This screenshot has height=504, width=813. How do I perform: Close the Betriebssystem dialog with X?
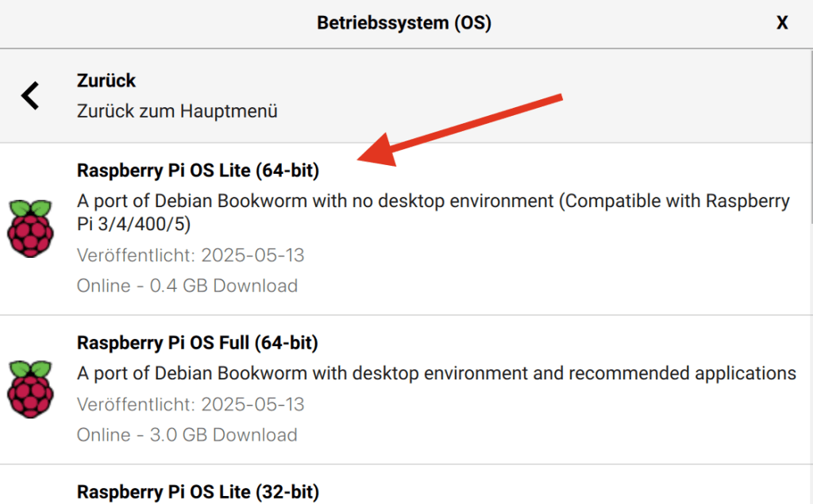point(782,23)
